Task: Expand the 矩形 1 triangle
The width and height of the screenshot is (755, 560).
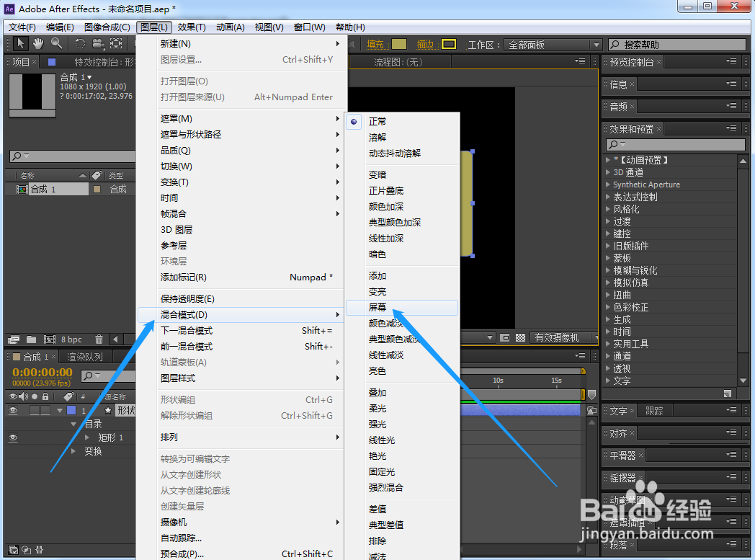Action: pyautogui.click(x=87, y=437)
